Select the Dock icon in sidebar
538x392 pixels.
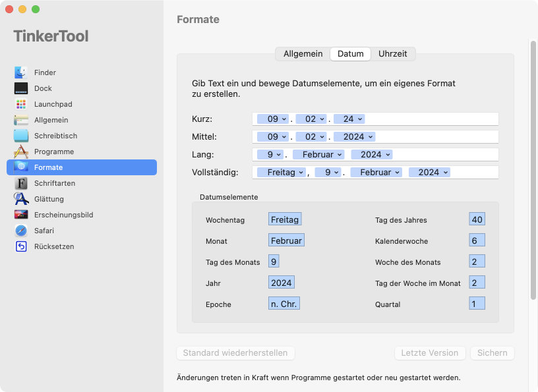pos(21,88)
